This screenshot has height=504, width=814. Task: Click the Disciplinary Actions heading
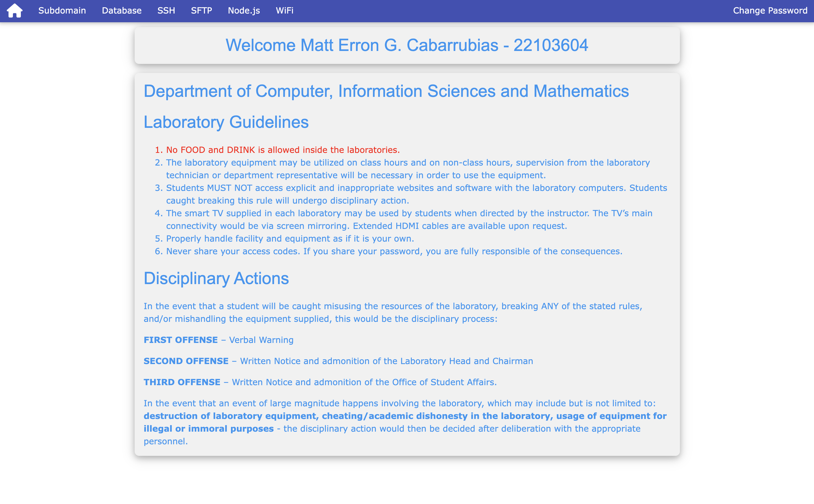(216, 278)
